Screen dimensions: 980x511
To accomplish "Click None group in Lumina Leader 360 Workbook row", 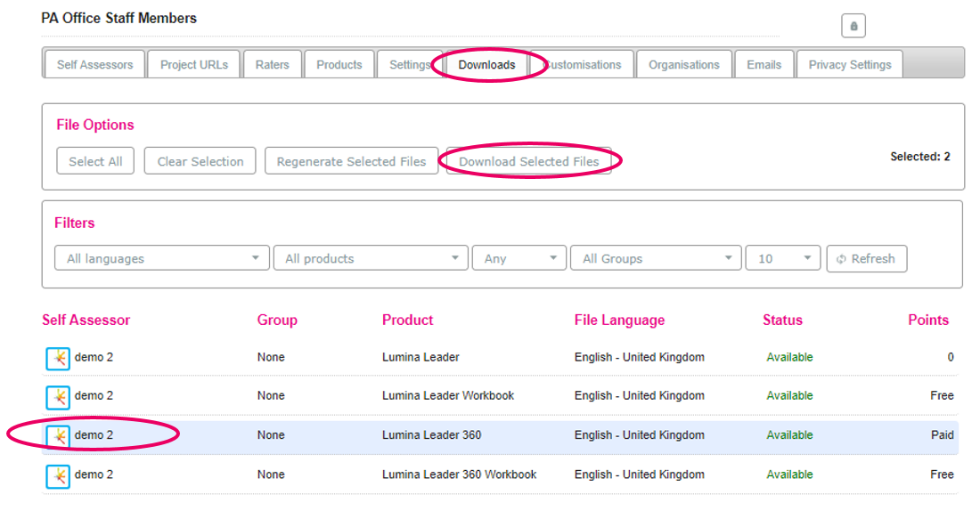I will [x=271, y=474].
